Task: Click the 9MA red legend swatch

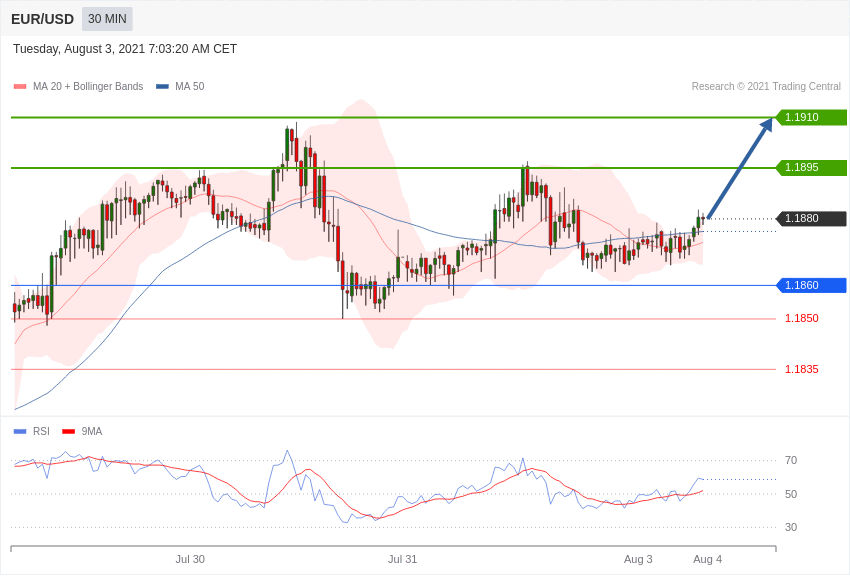Action: coord(69,432)
